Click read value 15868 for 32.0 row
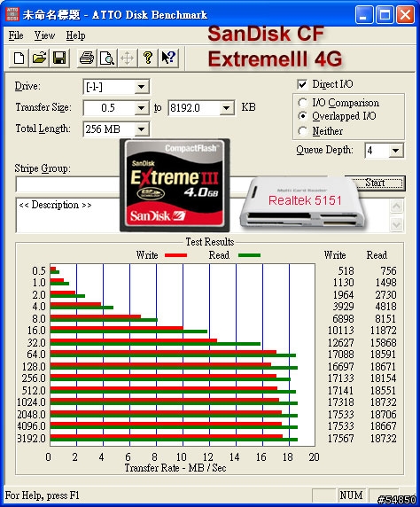Viewport: 420px width, 507px height. pos(383,343)
